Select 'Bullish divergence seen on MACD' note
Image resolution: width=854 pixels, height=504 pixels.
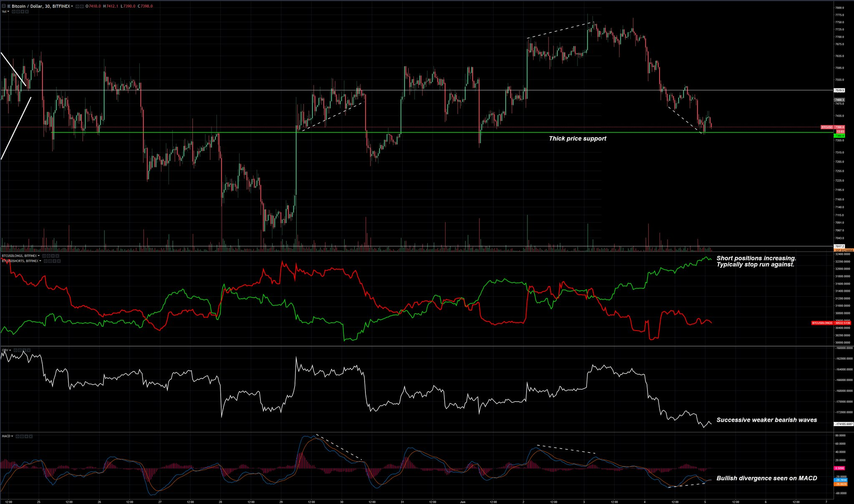(x=766, y=478)
